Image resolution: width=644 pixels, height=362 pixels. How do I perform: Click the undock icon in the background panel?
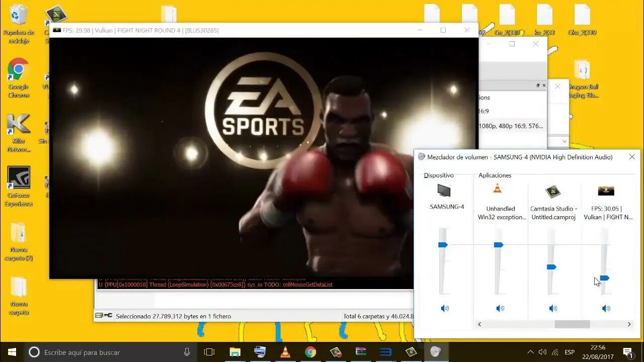(x=538, y=85)
